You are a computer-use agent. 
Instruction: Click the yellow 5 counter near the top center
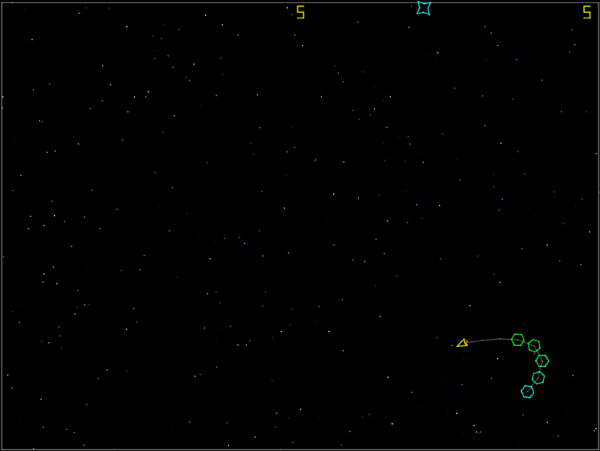[301, 12]
